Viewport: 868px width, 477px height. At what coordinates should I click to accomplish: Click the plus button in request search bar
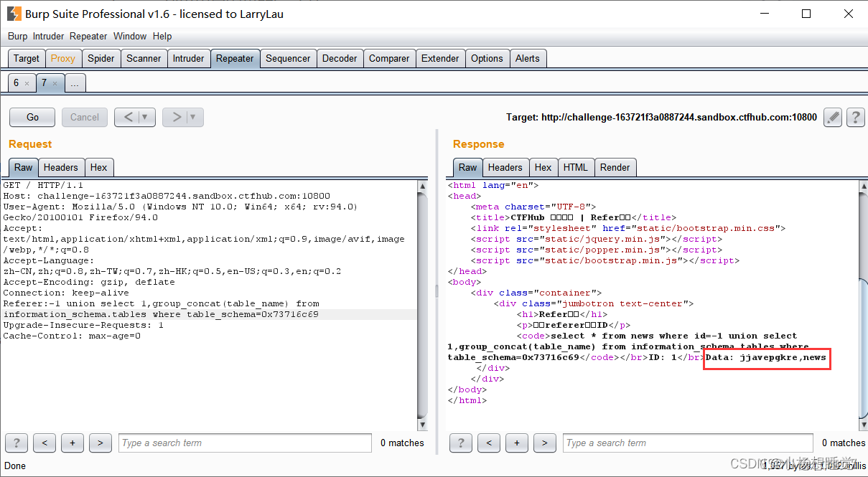[72, 443]
